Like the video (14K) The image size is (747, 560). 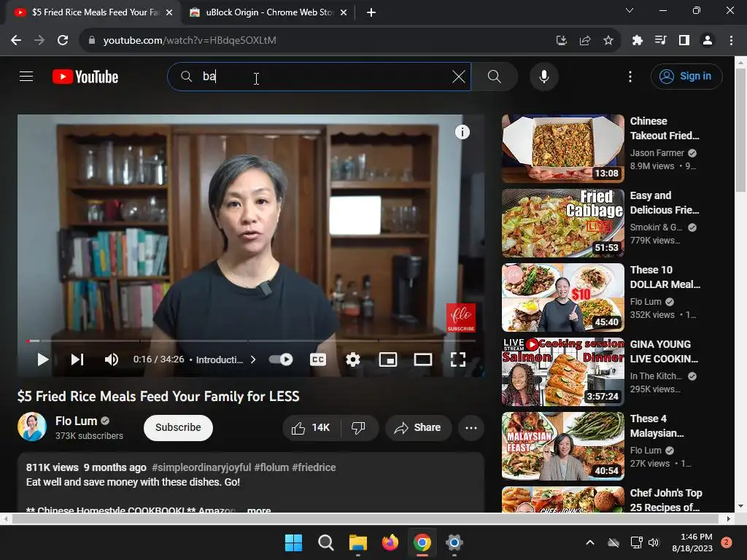click(311, 427)
